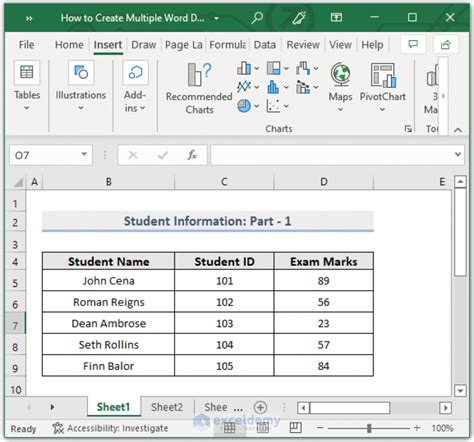Switch to the Data tab

tap(265, 45)
